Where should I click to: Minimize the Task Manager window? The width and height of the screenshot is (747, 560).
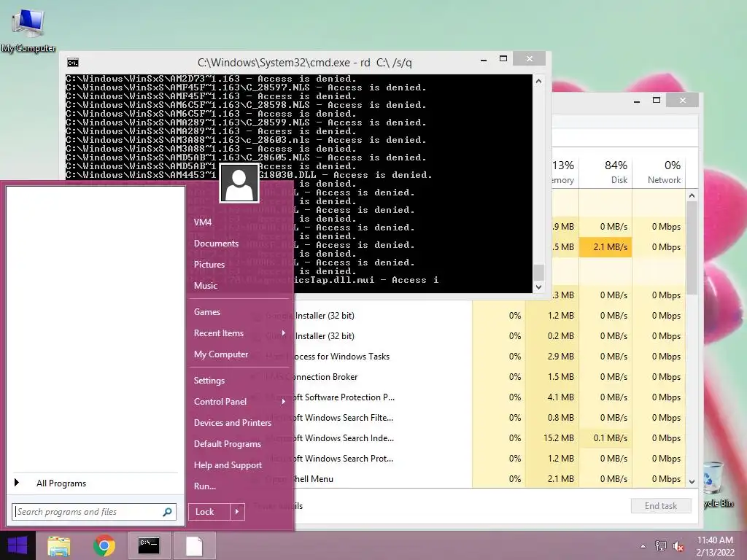(637, 101)
